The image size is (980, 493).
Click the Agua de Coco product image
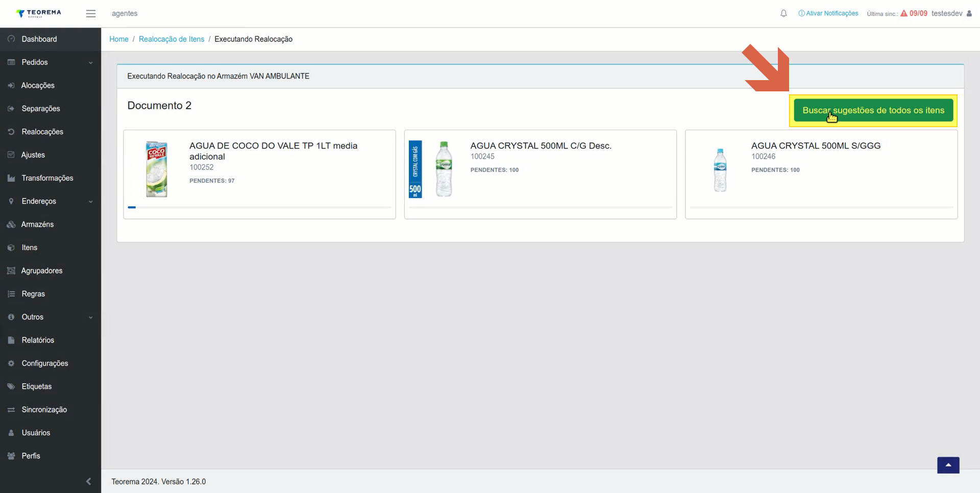(x=157, y=169)
